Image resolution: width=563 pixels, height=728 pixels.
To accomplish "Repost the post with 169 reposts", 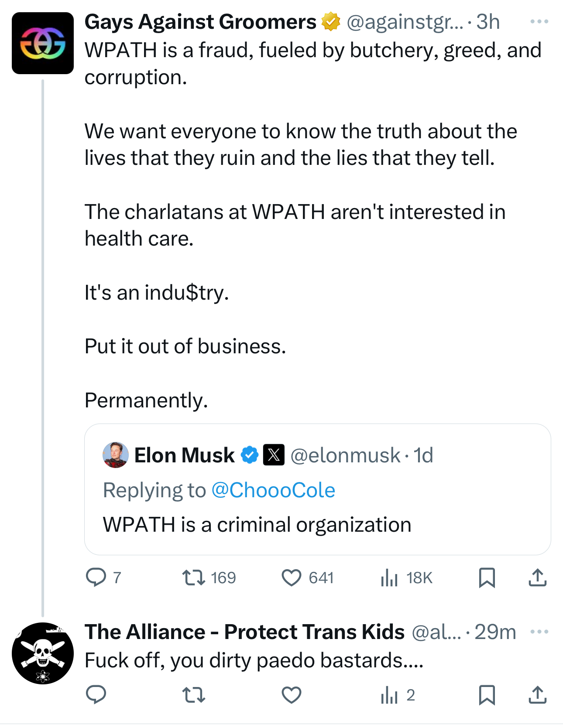I will (x=194, y=578).
